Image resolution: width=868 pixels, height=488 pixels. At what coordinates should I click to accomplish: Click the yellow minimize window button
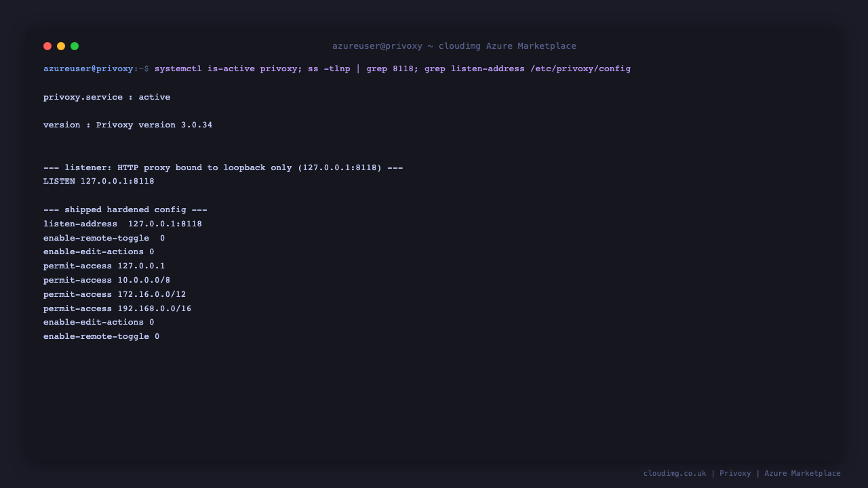tap(61, 46)
